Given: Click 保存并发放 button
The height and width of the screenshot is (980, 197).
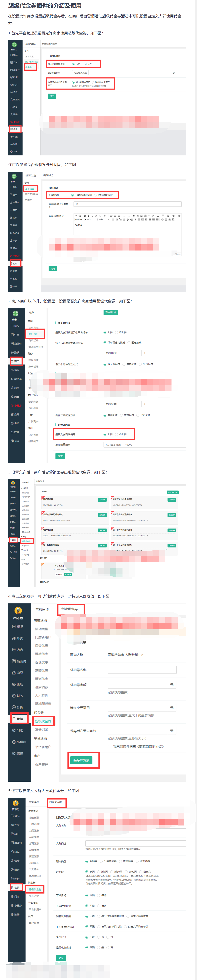Looking at the screenshot, I should click(x=81, y=760).
